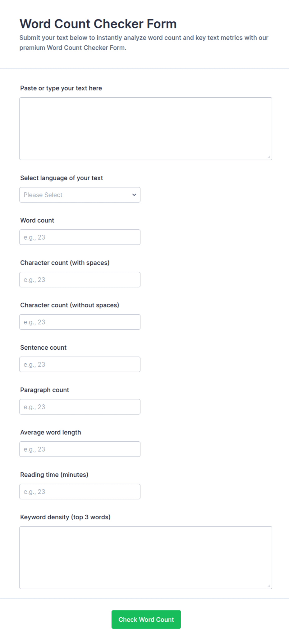Click the Character count (without spaces) field
This screenshot has height=644, width=289.
[x=80, y=322]
